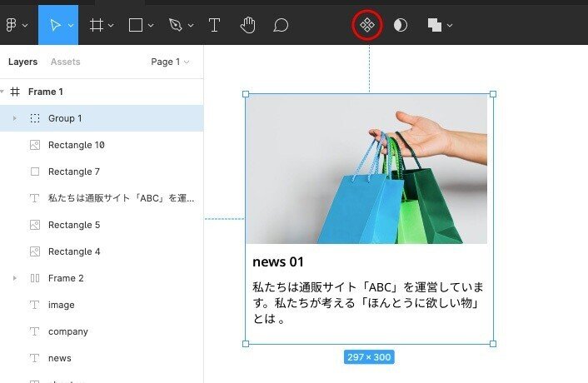This screenshot has height=383, width=588.
Task: Select the company text layer
Action: point(102,331)
